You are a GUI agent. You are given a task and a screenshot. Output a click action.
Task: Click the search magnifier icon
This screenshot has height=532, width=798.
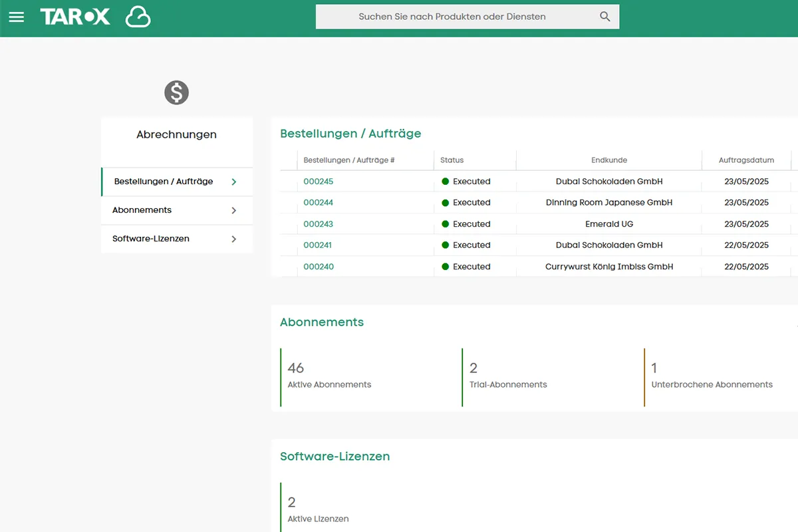click(x=604, y=17)
